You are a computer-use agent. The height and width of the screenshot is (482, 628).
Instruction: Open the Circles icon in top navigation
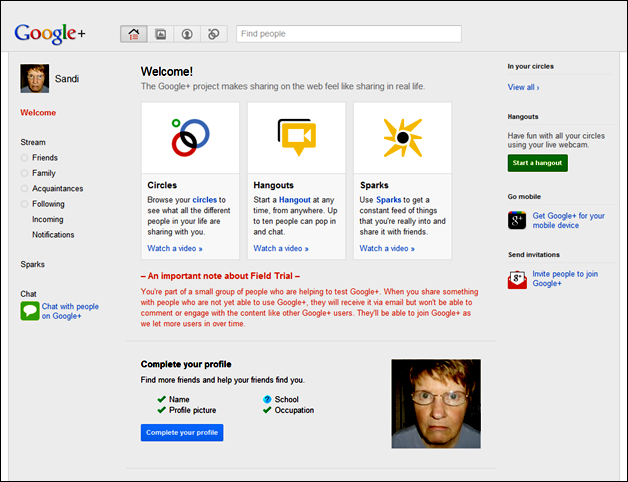pyautogui.click(x=212, y=34)
